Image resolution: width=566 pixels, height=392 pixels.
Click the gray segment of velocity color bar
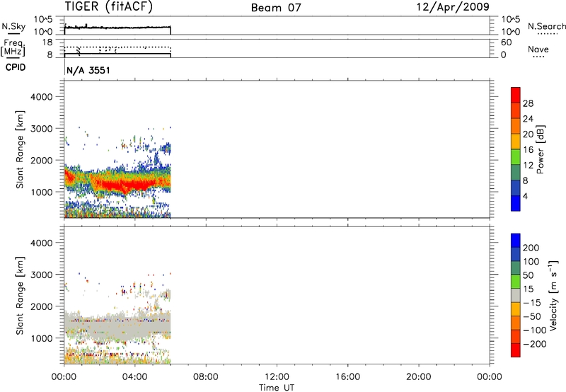click(x=516, y=296)
